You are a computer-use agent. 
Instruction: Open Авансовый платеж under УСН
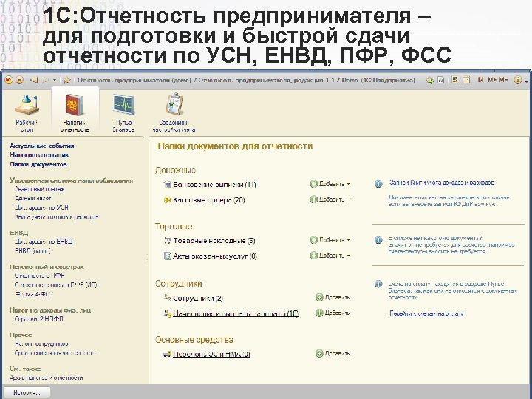point(40,189)
